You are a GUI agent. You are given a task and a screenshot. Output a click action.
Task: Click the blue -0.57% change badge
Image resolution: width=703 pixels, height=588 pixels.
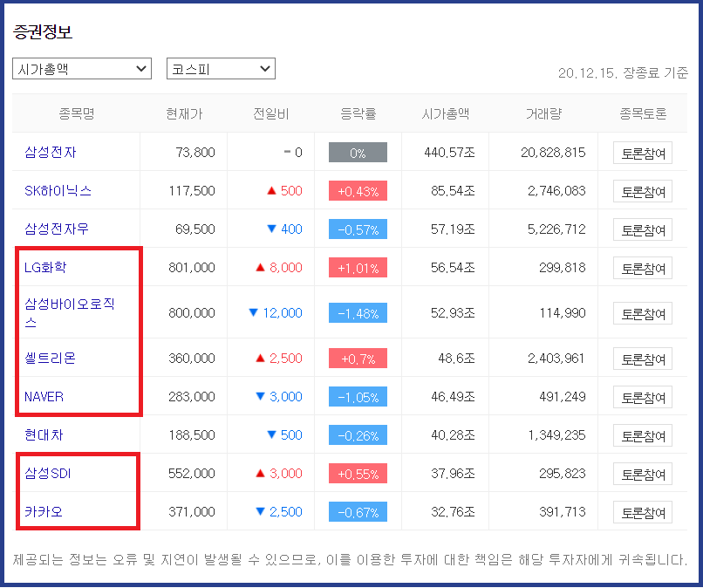(358, 229)
